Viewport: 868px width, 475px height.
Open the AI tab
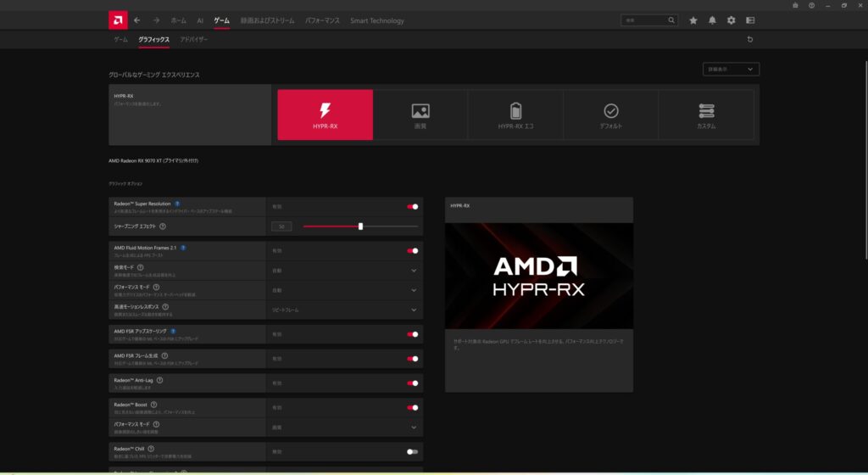[200, 20]
